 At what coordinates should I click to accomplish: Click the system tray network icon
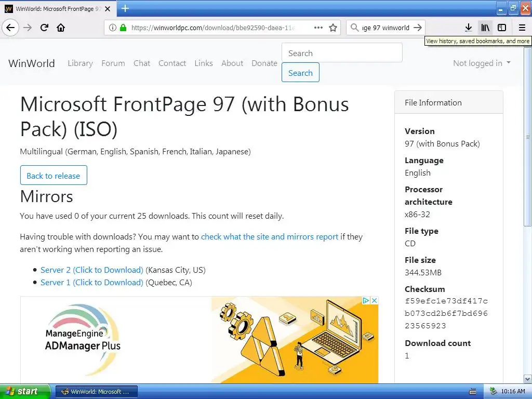point(493,391)
